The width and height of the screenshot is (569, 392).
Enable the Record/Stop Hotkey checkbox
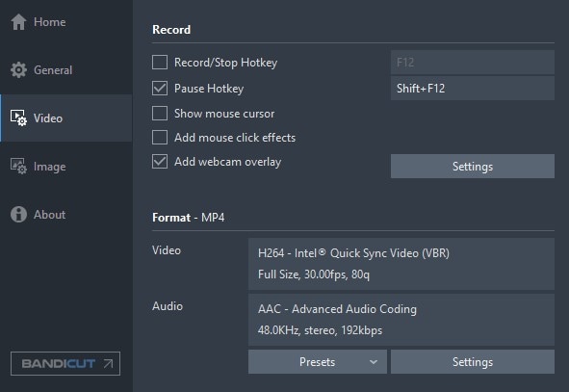tap(160, 62)
